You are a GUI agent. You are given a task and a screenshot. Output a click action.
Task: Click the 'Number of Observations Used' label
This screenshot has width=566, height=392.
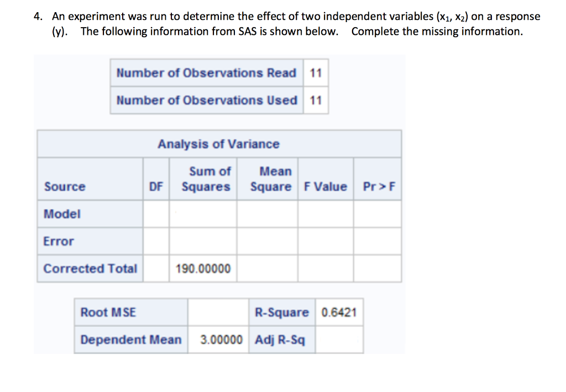point(207,100)
